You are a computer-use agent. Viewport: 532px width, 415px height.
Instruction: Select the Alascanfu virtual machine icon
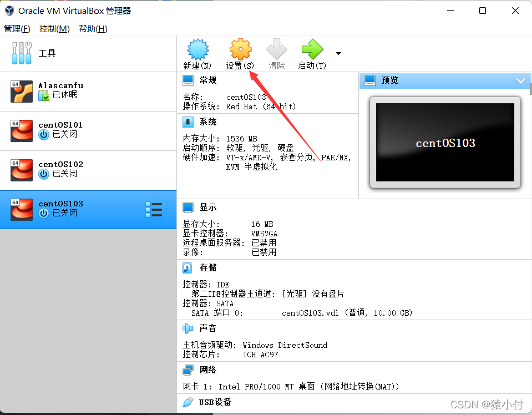point(22,92)
